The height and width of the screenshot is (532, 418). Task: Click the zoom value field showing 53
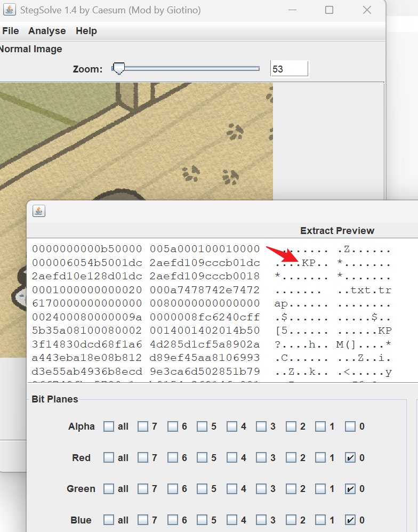tap(289, 69)
